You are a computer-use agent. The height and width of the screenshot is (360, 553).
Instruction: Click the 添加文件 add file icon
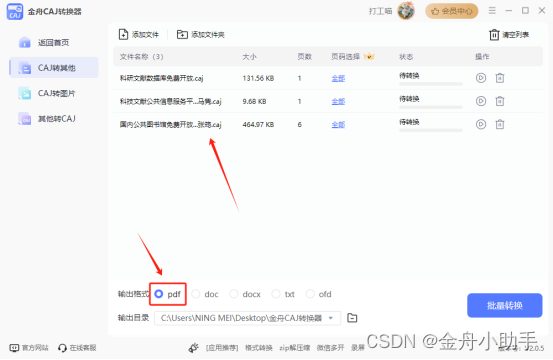[x=123, y=35]
